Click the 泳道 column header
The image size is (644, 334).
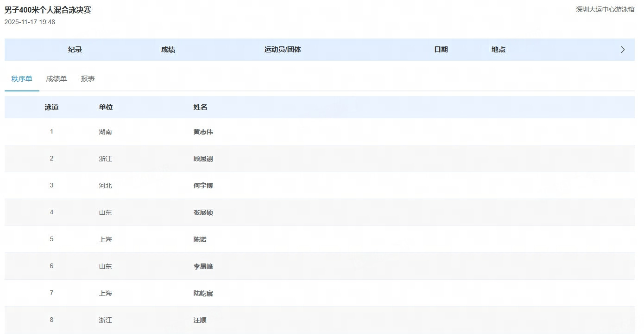[51, 107]
